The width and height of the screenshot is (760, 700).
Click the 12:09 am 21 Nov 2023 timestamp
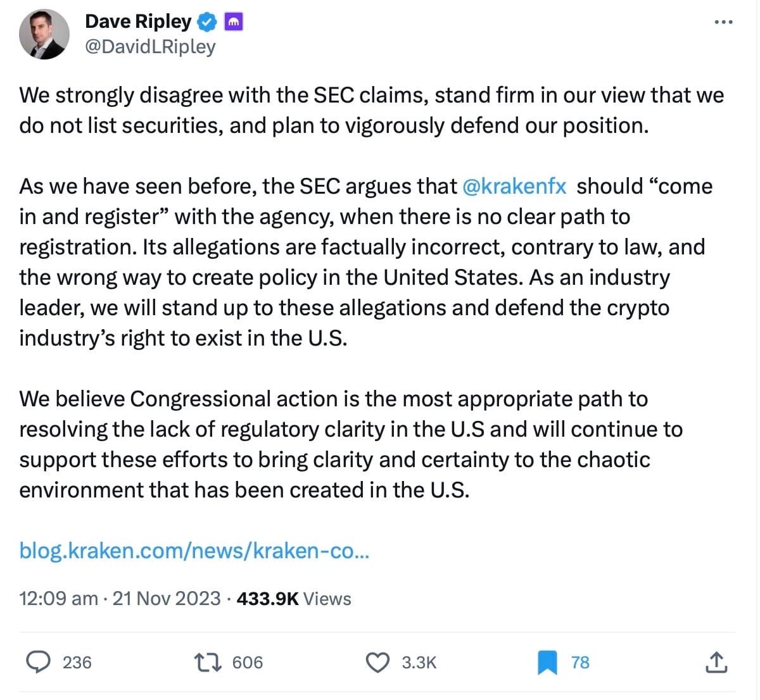point(120,599)
